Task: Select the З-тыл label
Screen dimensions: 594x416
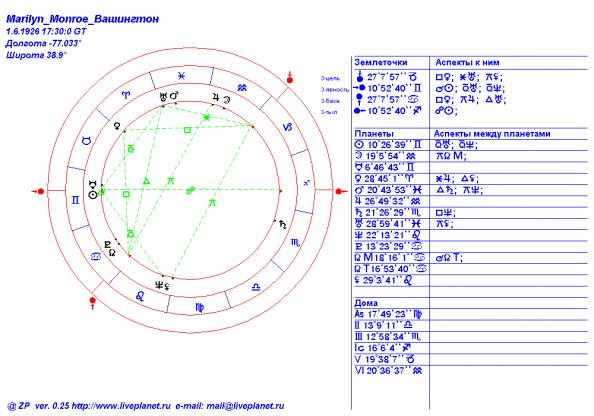Action: tap(328, 112)
